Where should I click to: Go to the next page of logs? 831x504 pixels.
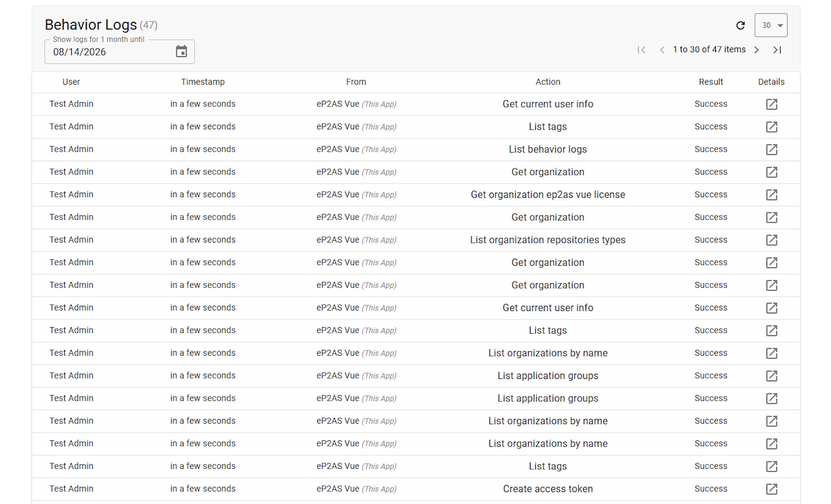pyautogui.click(x=756, y=50)
